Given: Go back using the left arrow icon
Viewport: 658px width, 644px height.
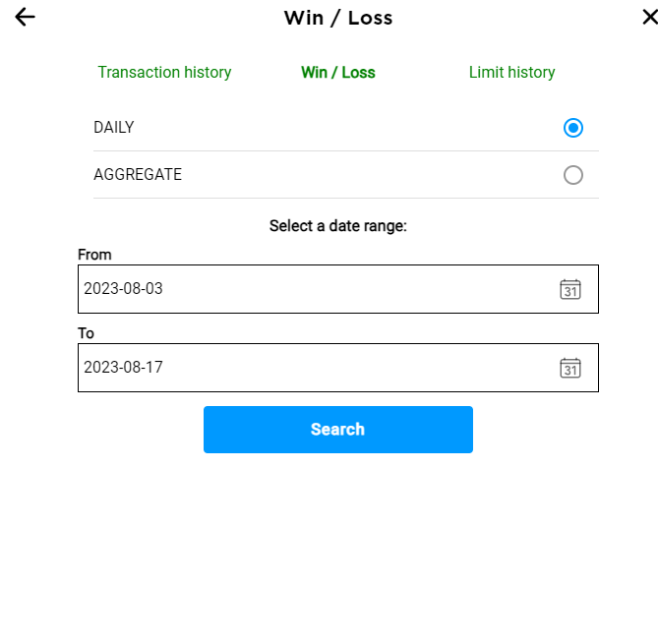Looking at the screenshot, I should 25,17.
